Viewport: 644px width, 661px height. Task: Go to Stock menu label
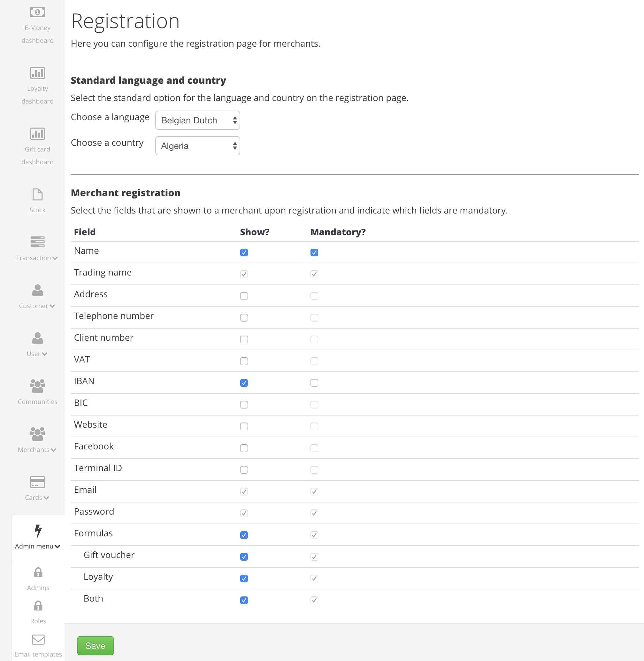tap(37, 210)
